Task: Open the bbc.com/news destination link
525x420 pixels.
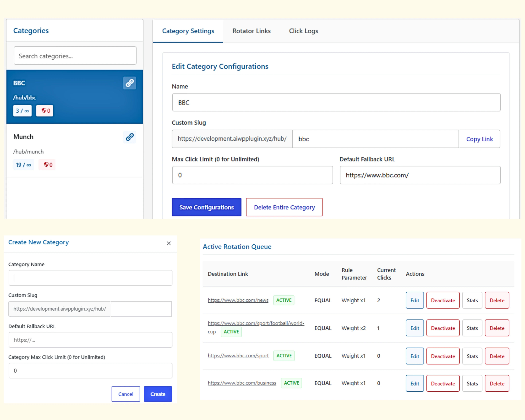Action: (238, 300)
